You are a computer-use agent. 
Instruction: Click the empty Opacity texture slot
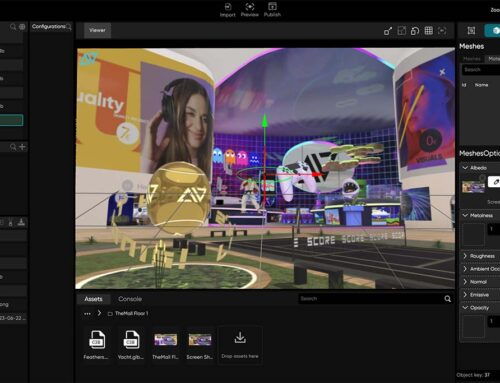[473, 326]
